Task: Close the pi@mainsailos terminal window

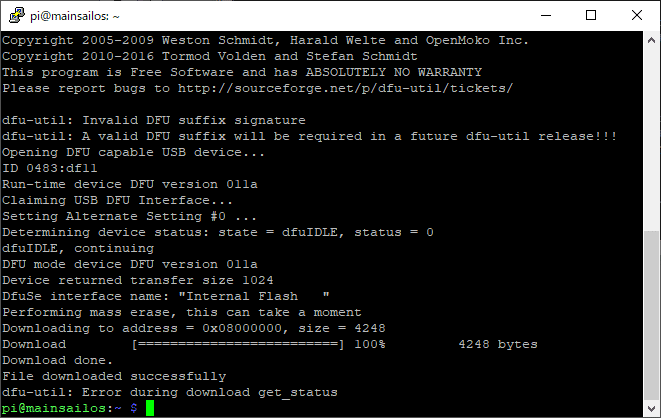Action: coord(637,15)
